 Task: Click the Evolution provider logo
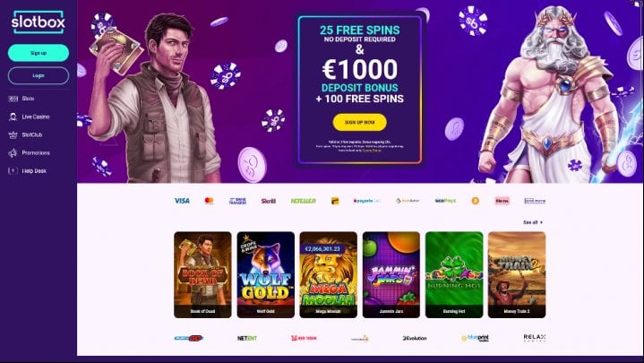pyautogui.click(x=415, y=338)
